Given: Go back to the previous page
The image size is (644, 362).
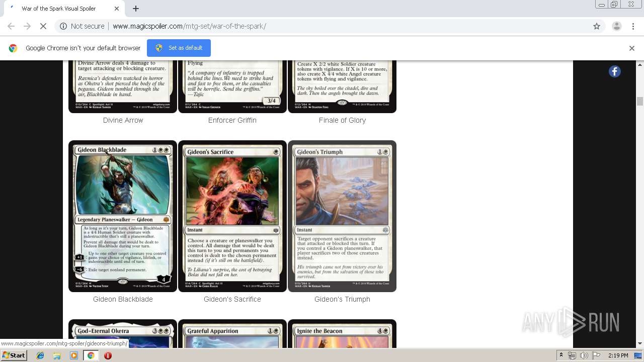Looking at the screenshot, I should click(11, 26).
